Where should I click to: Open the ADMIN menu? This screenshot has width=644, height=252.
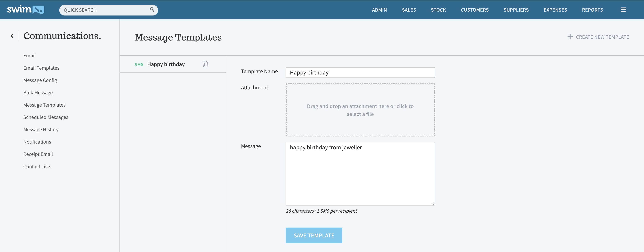pos(379,10)
